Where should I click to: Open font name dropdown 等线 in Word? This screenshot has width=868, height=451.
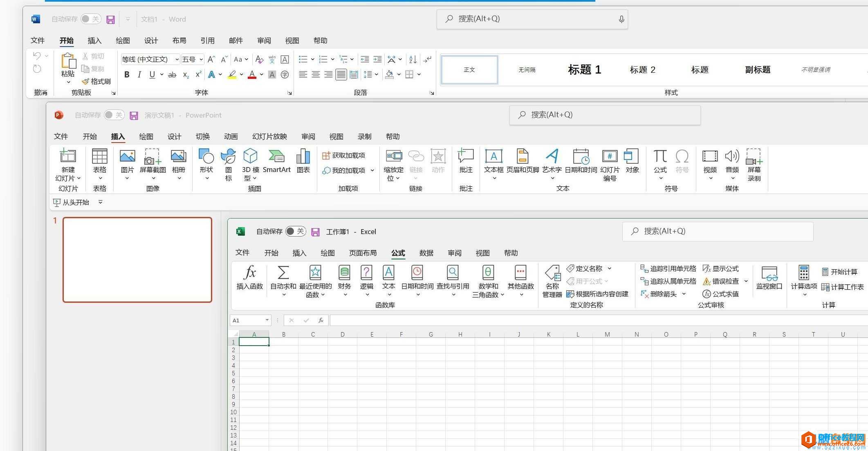[177, 60]
